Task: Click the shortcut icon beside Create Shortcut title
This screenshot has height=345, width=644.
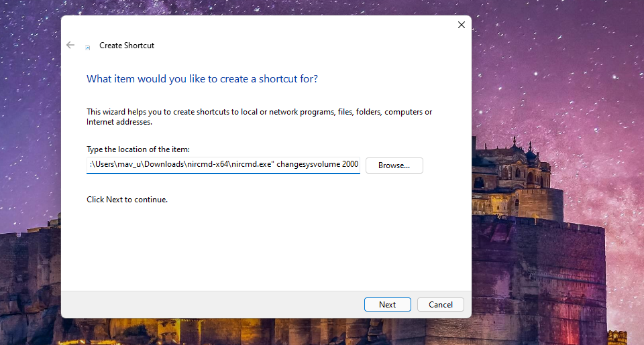Action: click(x=87, y=47)
